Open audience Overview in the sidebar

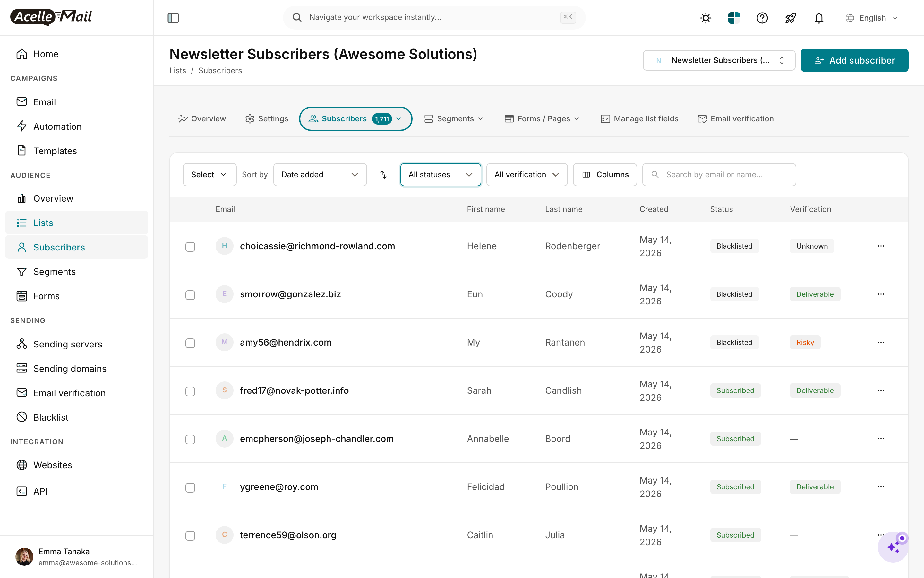(76, 198)
